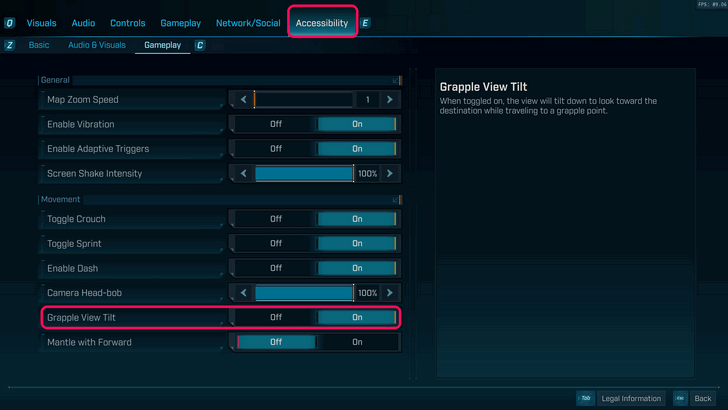The image size is (728, 410).
Task: Set Enable Vibration to Off
Action: click(x=276, y=124)
